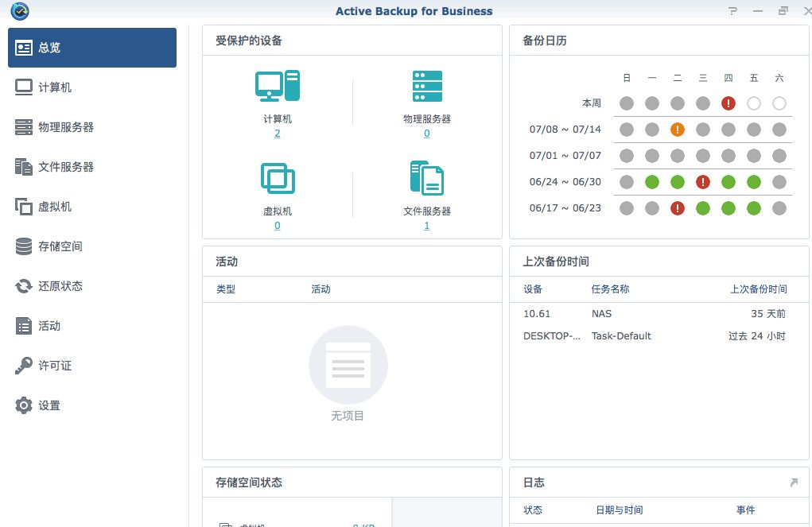Open the 总览 overview tab
The width and height of the screenshot is (812, 527).
[x=92, y=48]
